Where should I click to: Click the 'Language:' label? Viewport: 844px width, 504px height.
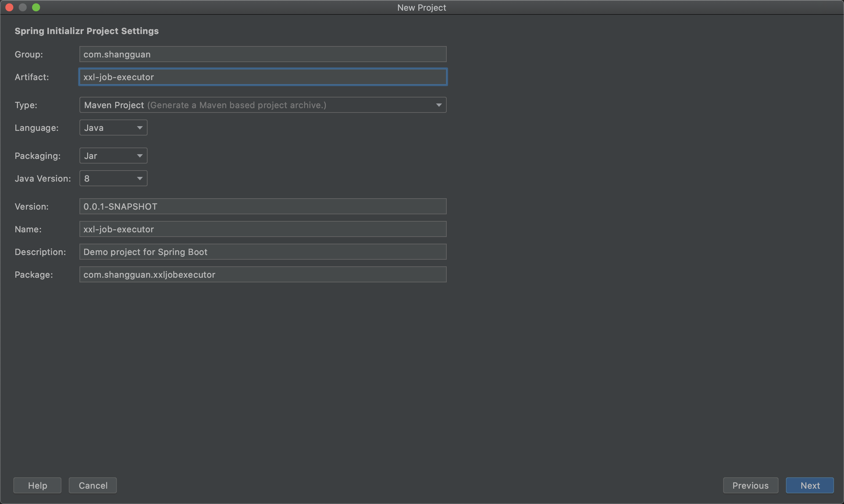[x=37, y=128]
